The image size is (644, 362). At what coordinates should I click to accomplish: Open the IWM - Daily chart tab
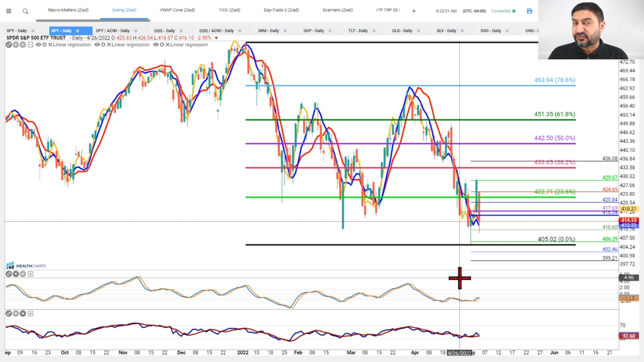tap(268, 31)
